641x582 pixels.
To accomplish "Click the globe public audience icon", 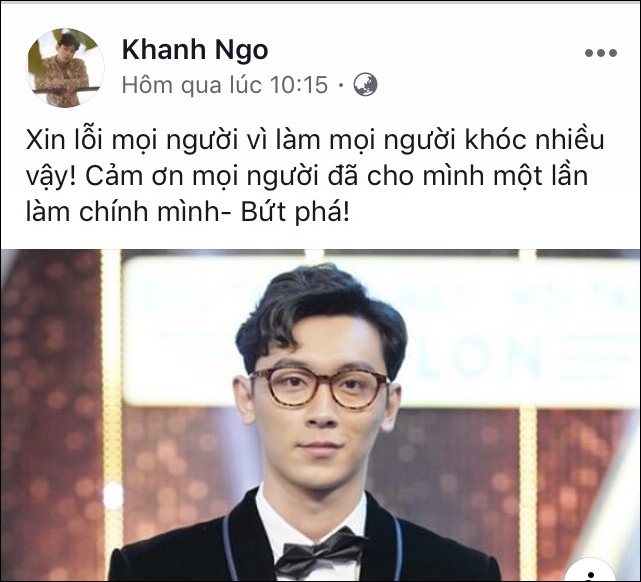I will (x=365, y=85).
